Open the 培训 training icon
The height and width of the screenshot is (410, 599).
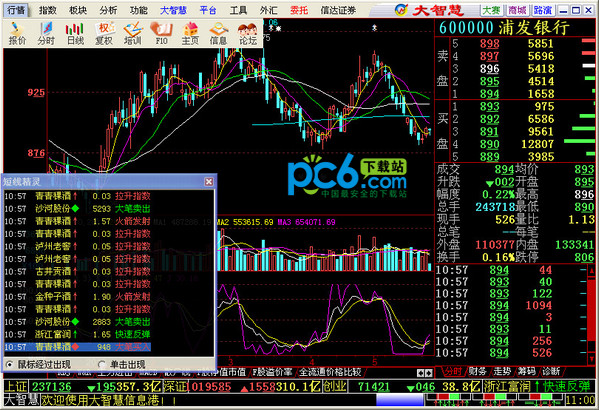(133, 34)
